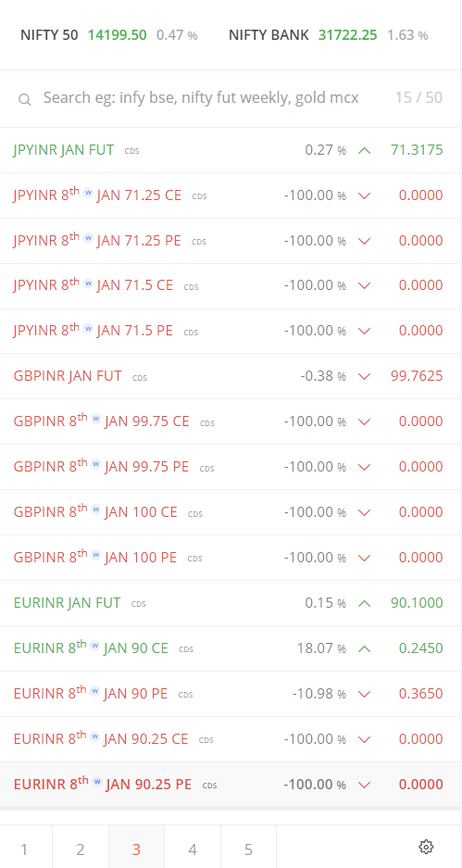Click weekly badge on GBPINR 100 PE
This screenshot has width=462, height=868.
click(x=95, y=555)
